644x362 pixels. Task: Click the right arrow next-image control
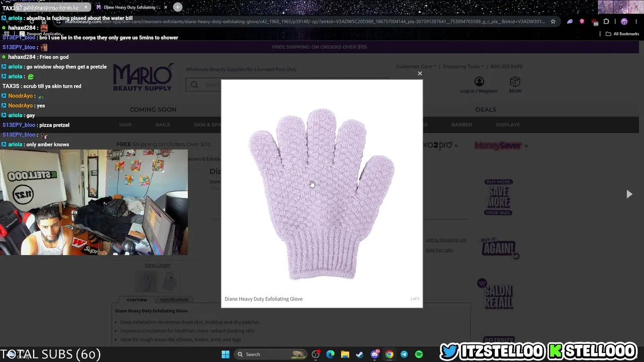[629, 194]
